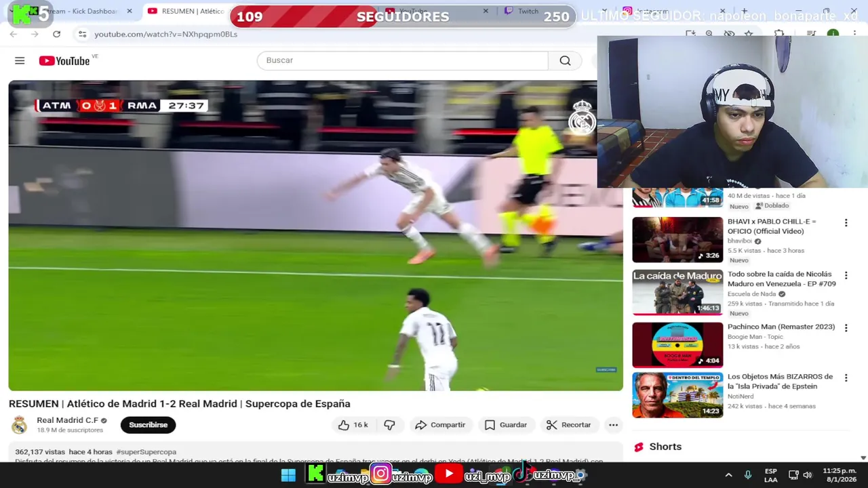868x488 pixels.
Task: Reload the page in the browser
Action: (x=56, y=34)
